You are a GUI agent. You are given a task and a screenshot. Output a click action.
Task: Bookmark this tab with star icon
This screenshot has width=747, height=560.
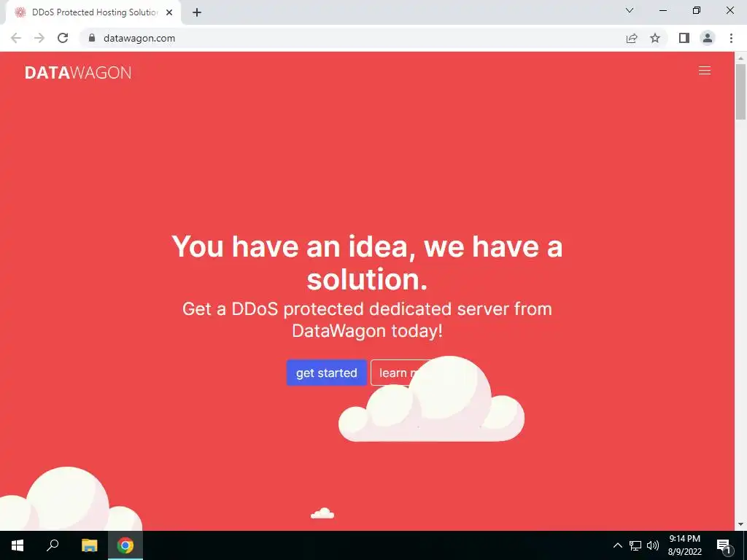point(655,38)
